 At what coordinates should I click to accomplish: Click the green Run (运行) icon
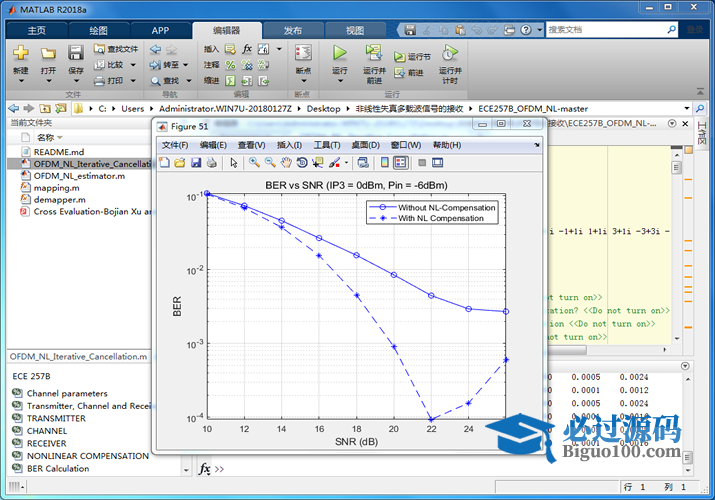tap(339, 53)
